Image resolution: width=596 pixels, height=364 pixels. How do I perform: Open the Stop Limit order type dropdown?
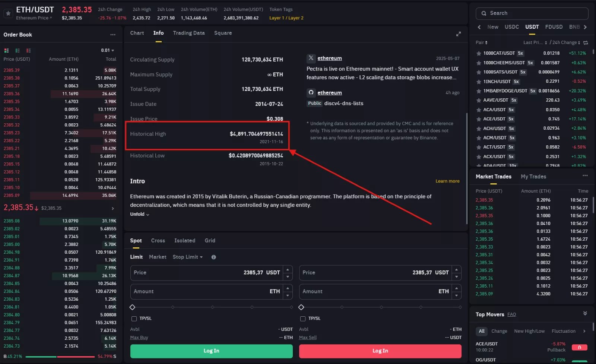point(188,257)
